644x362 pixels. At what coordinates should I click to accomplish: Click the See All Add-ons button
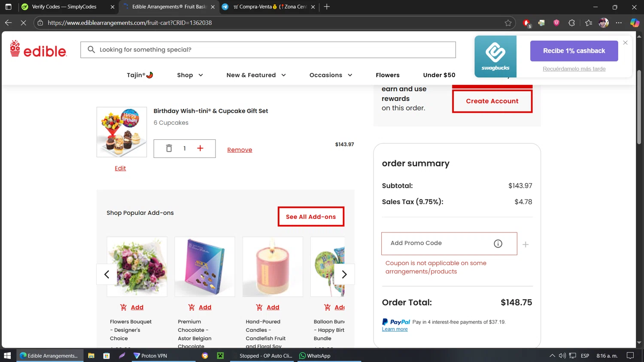[311, 217]
